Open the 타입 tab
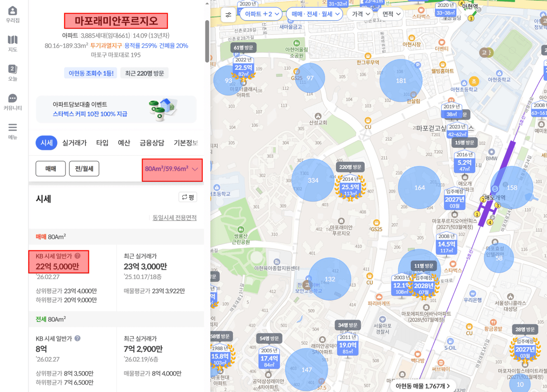This screenshot has width=547, height=392. 102,143
